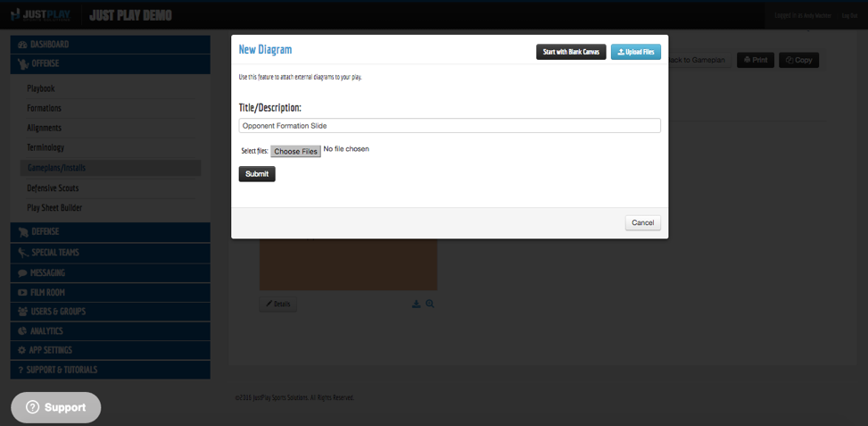
Task: Click the App Settings gear icon
Action: (x=22, y=350)
